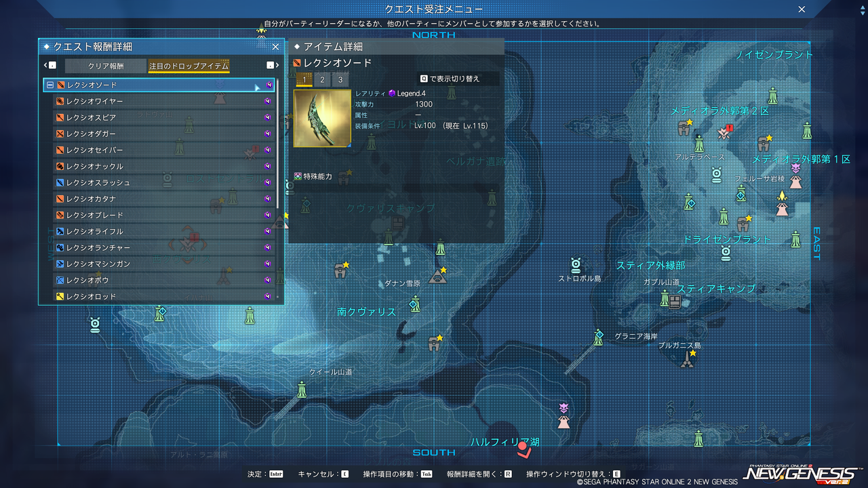Click starred gate icon below メディオラ外郭第２区 label
This screenshot has height=488, width=868.
(685, 127)
